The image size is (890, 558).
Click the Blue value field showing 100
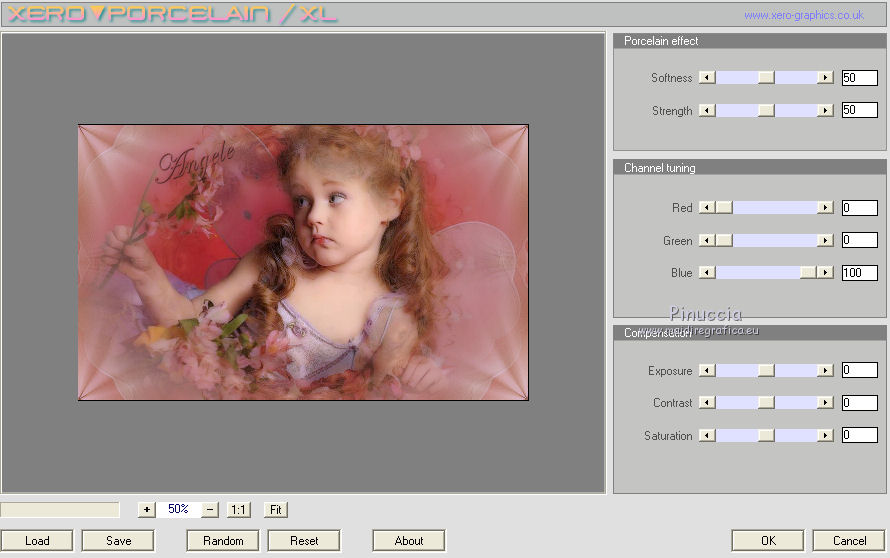coord(859,272)
